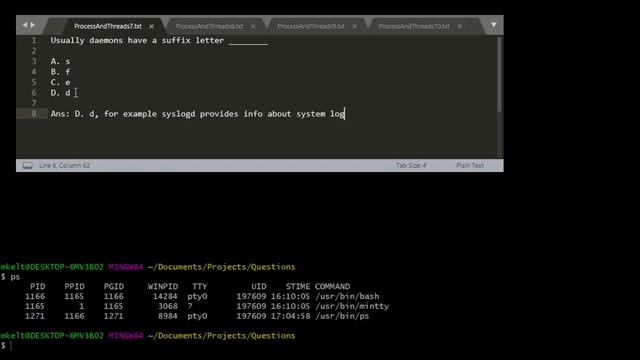This screenshot has height=360, width=640.
Task: Switch to the ProcessAndThreads7.txt tab
Action: pos(108,26)
